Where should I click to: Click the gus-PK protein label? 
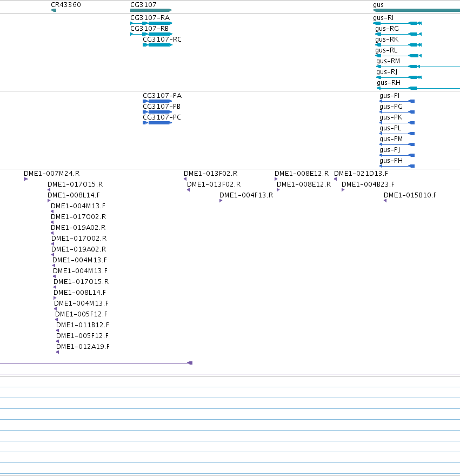pyautogui.click(x=391, y=117)
